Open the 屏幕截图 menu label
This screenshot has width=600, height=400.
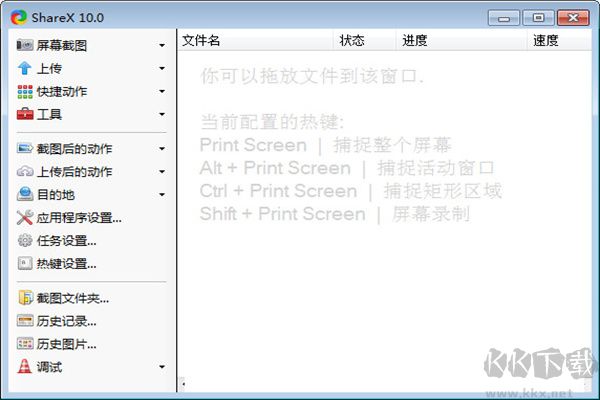point(62,46)
